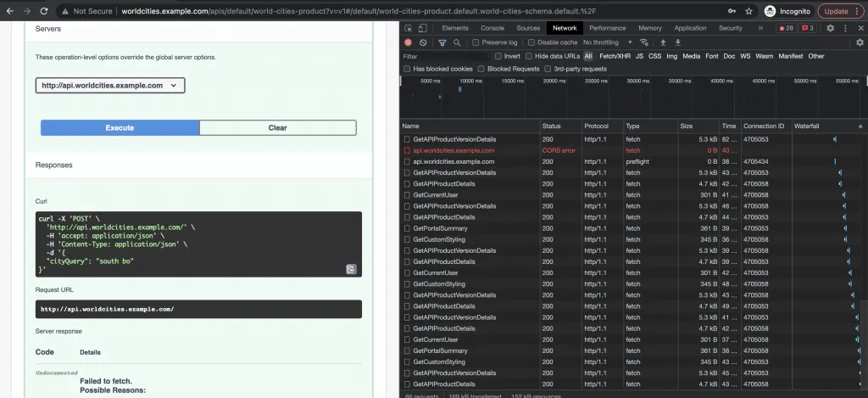This screenshot has height=398, width=868.
Task: Open the 3 issues badge
Action: [808, 28]
